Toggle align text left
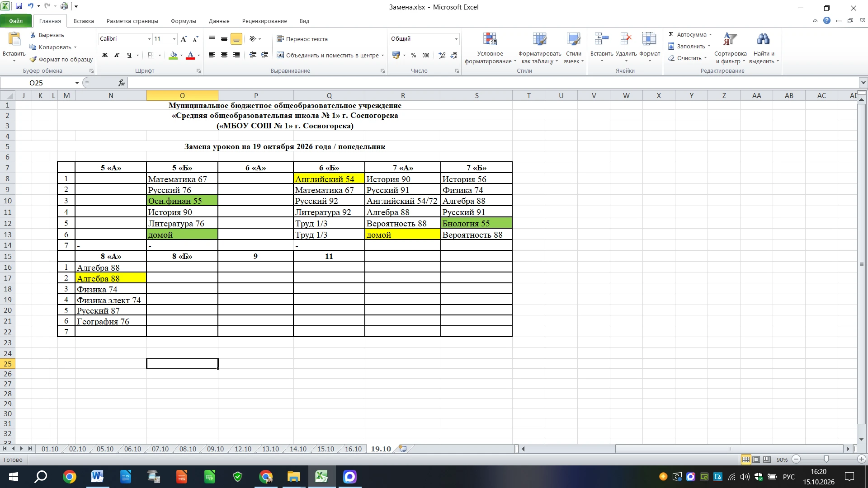 point(212,55)
